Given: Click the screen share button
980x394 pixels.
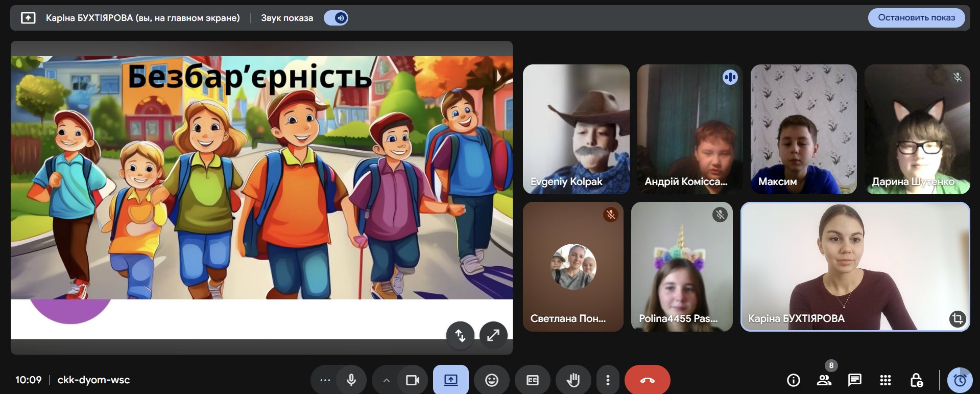Looking at the screenshot, I should click(x=450, y=380).
